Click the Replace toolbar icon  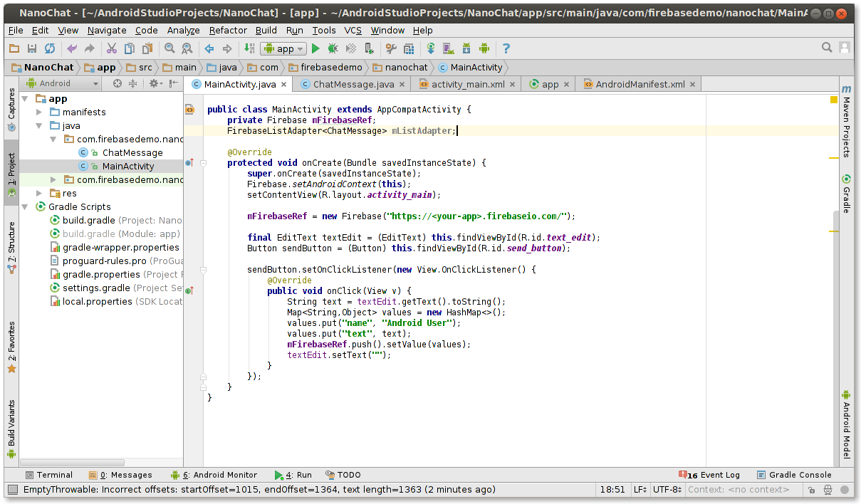pos(187,48)
